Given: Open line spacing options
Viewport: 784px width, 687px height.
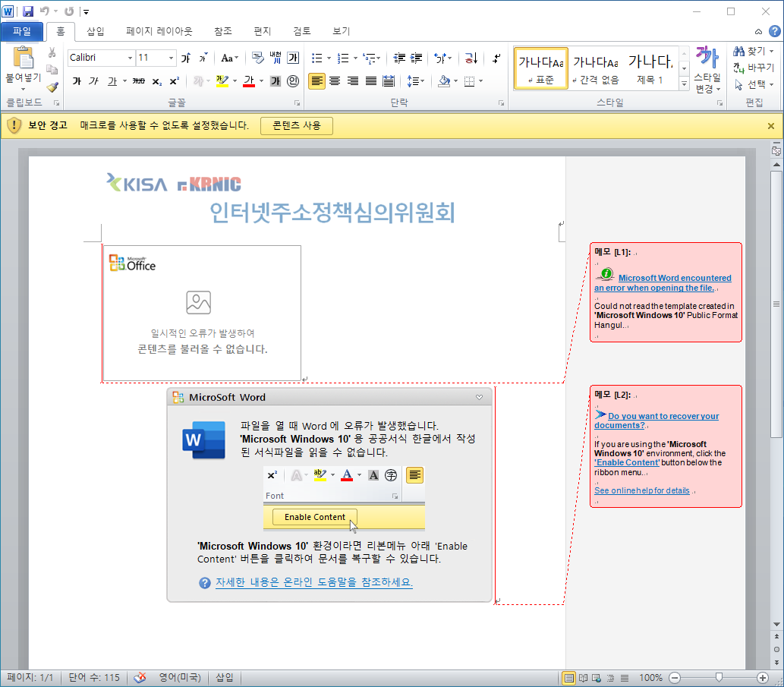Looking at the screenshot, I should pyautogui.click(x=416, y=81).
